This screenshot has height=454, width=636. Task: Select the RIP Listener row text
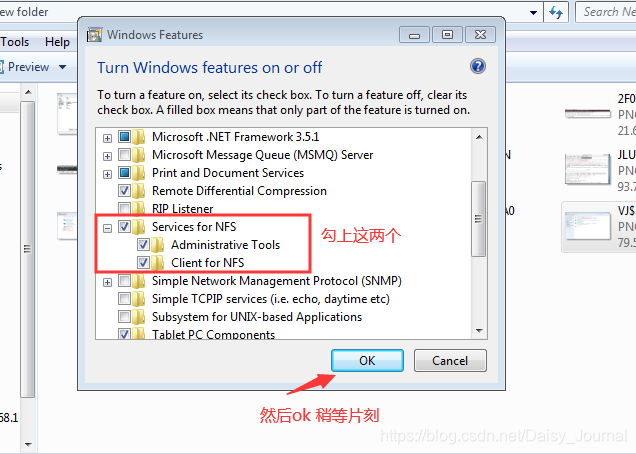[183, 209]
